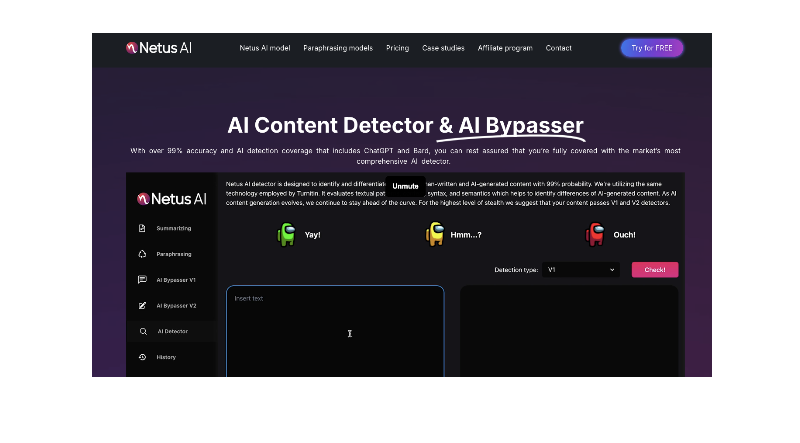This screenshot has height=443, width=800.
Task: Open the Affiliate program page
Action: pyautogui.click(x=505, y=48)
